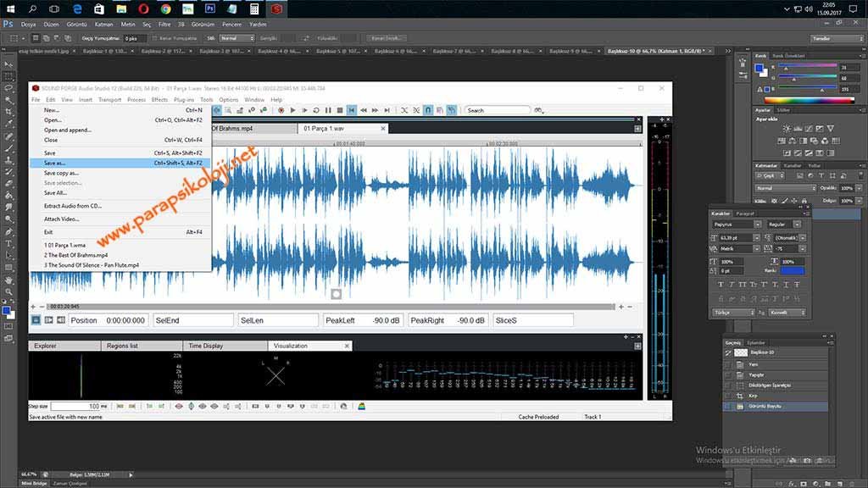Select Photoshop Move tool

coord(8,64)
